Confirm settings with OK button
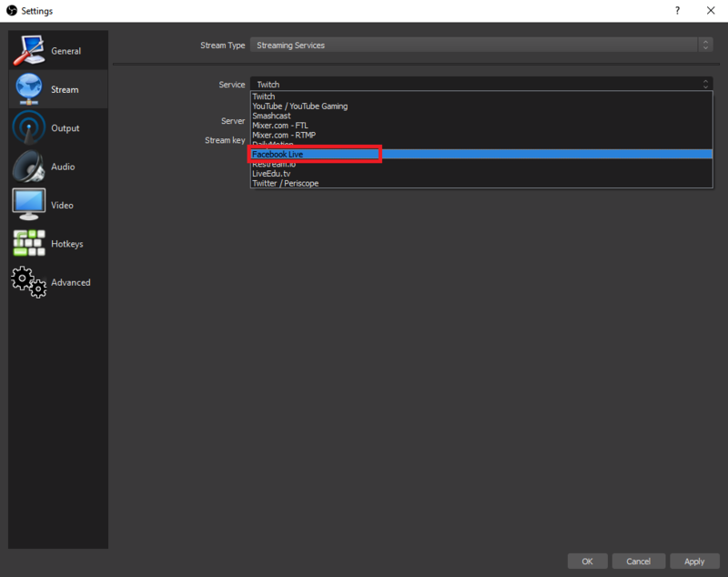 tap(587, 562)
